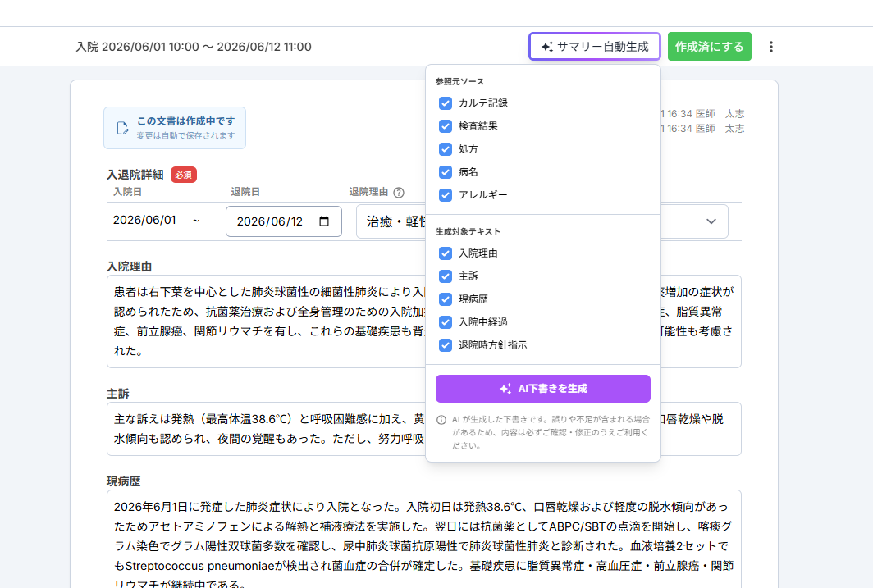
Task: Click the info icon beside AI disclaimer
Action: [441, 420]
